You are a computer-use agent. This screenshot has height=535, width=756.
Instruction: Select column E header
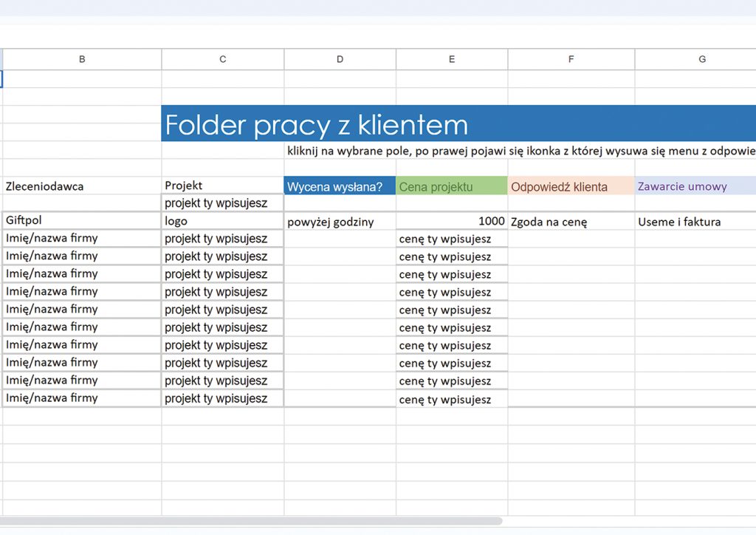coord(452,59)
